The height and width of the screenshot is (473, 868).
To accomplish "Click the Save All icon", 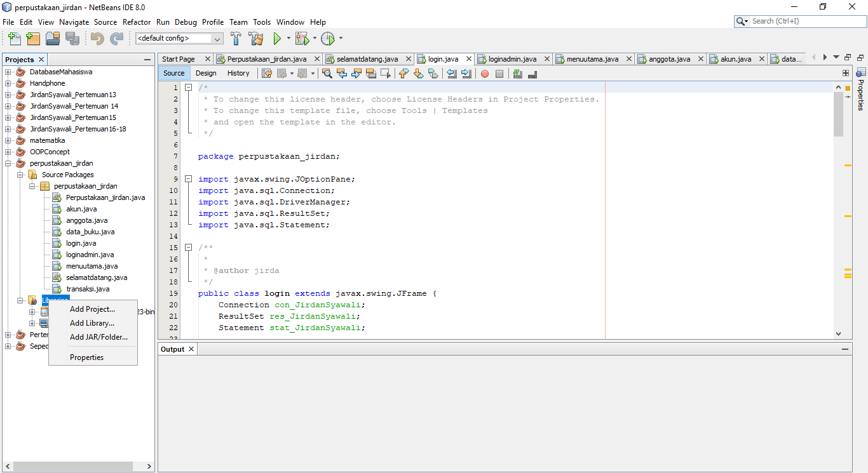I will 72,39.
